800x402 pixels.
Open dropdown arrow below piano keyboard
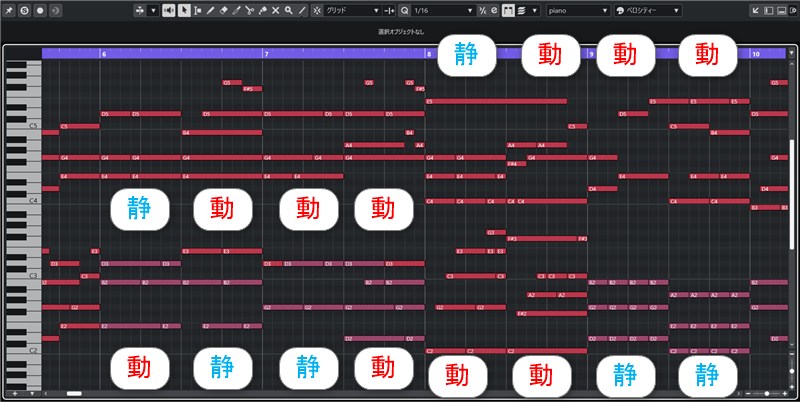pyautogui.click(x=32, y=393)
